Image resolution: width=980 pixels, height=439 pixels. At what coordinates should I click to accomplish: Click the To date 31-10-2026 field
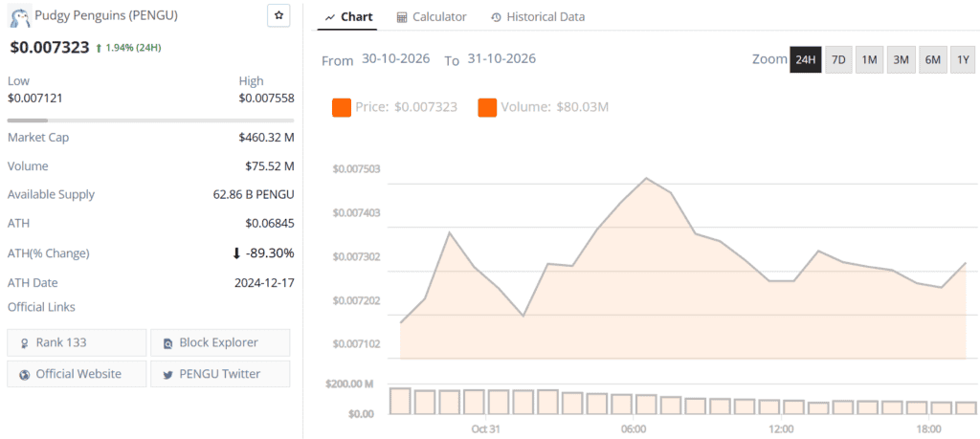coord(501,59)
